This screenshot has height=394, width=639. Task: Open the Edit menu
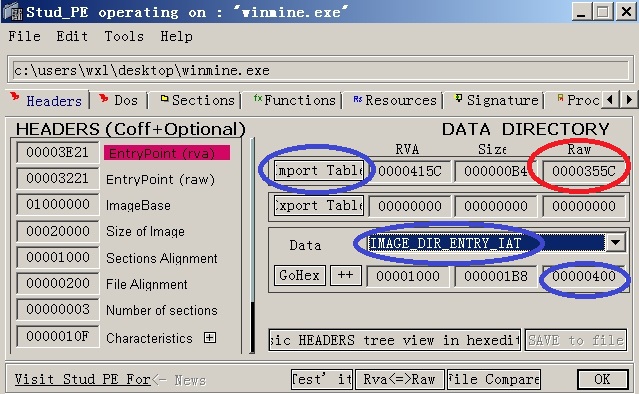pos(72,36)
